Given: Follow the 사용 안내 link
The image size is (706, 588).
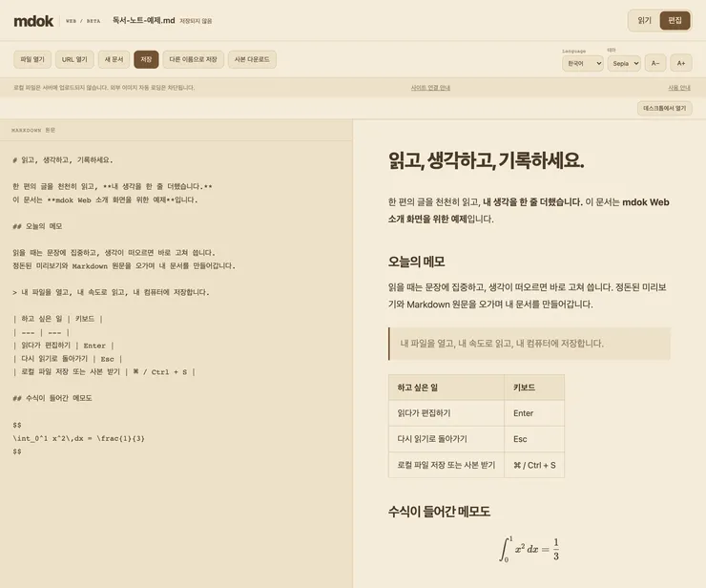Looking at the screenshot, I should pyautogui.click(x=679, y=88).
